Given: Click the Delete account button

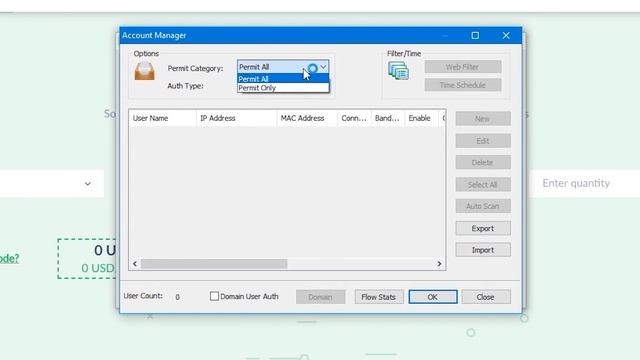Looking at the screenshot, I should click(483, 162).
